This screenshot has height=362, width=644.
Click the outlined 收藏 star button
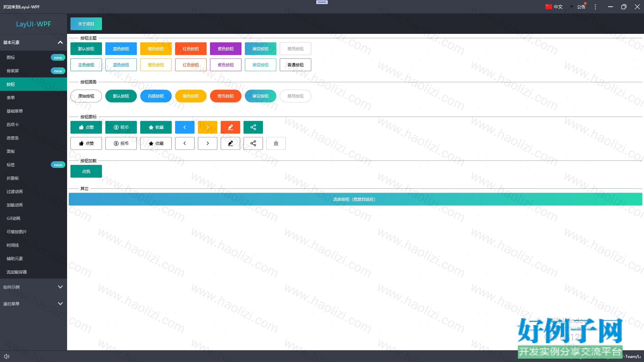click(x=156, y=143)
